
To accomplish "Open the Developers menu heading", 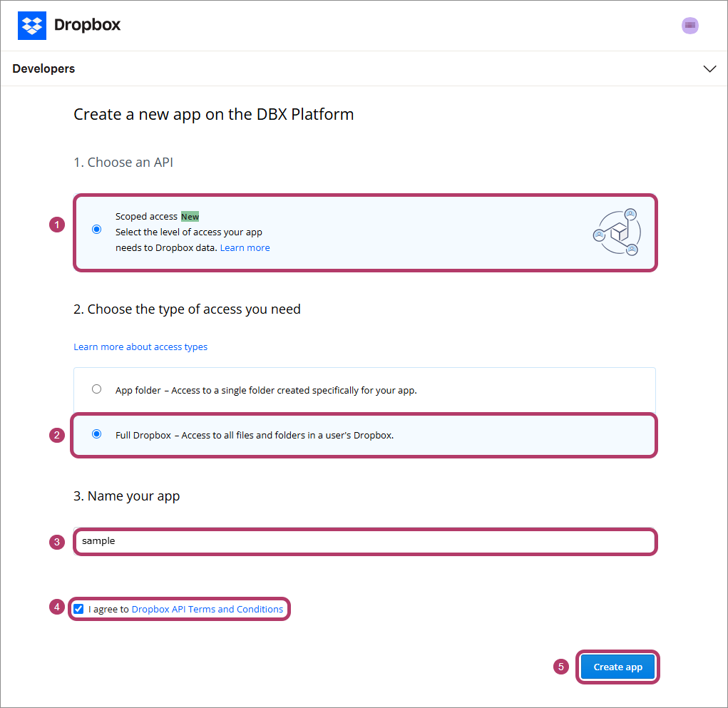I will click(43, 69).
